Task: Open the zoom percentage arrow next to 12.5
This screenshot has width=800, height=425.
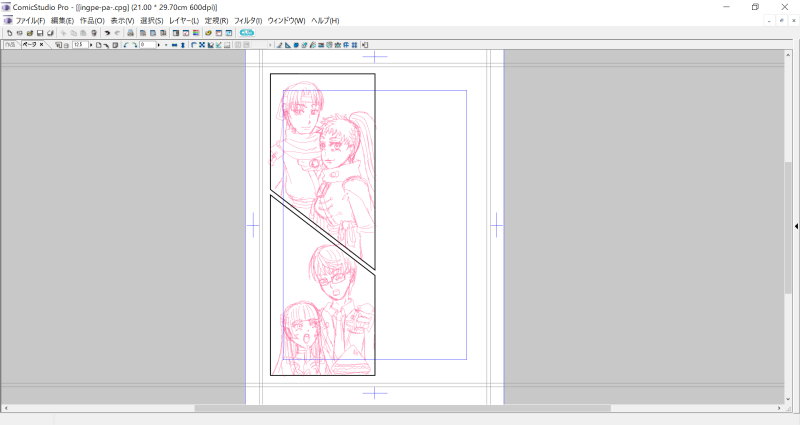Action: (x=91, y=45)
